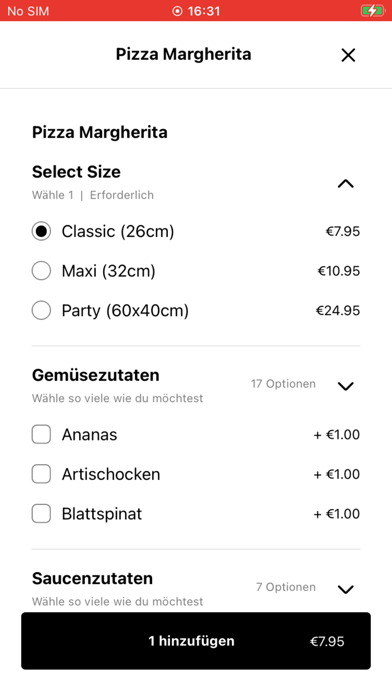
Task: Close the Pizza Margherita dialog
Action: (348, 55)
